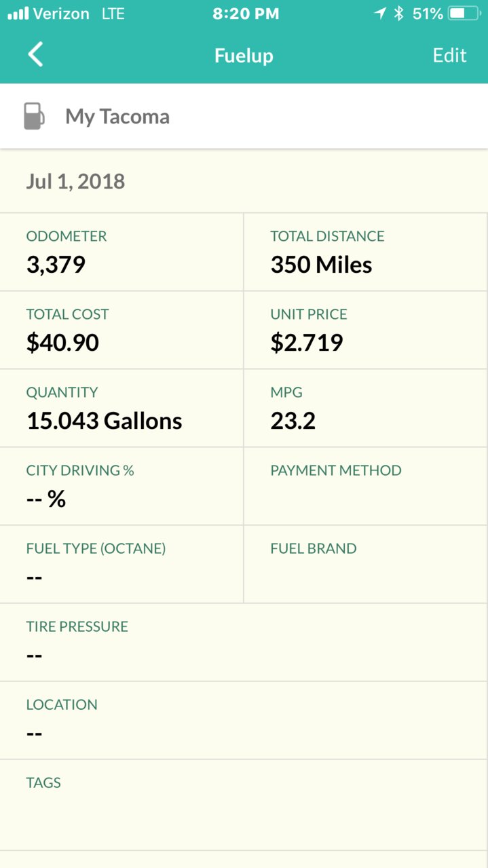Viewport: 488px width, 868px height.
Task: Tap the Total Cost $40.90 cell
Action: (121, 330)
